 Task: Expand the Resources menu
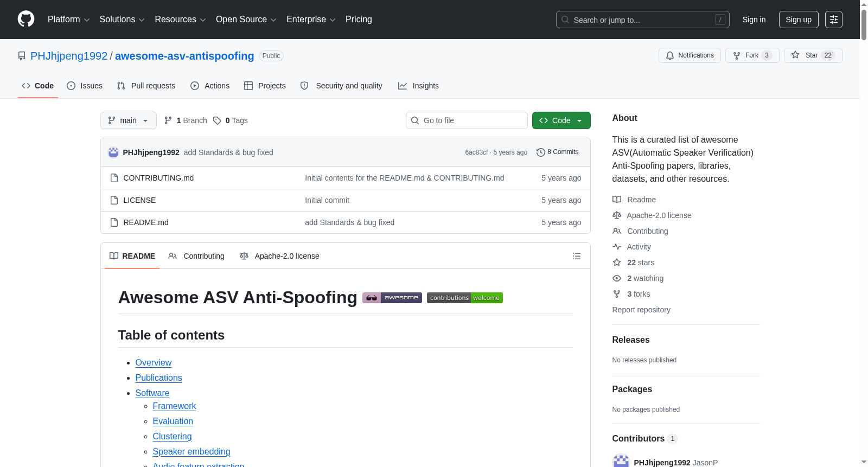180,20
